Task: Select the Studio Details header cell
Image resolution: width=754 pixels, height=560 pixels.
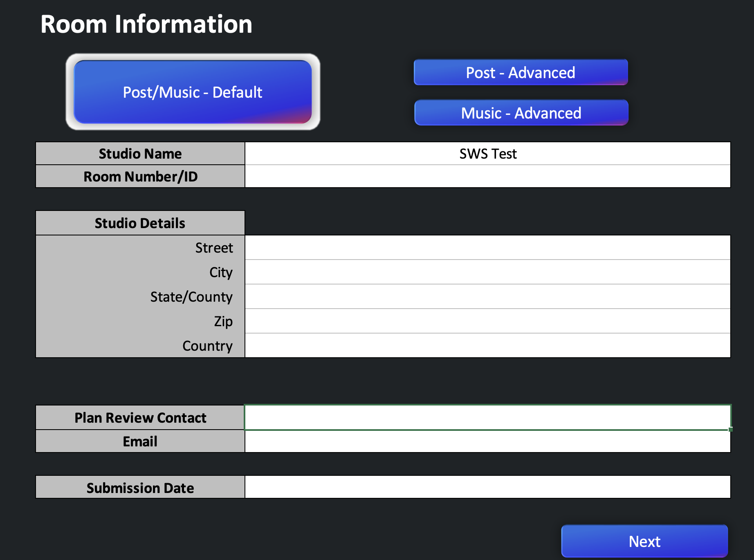Action: pyautogui.click(x=140, y=223)
